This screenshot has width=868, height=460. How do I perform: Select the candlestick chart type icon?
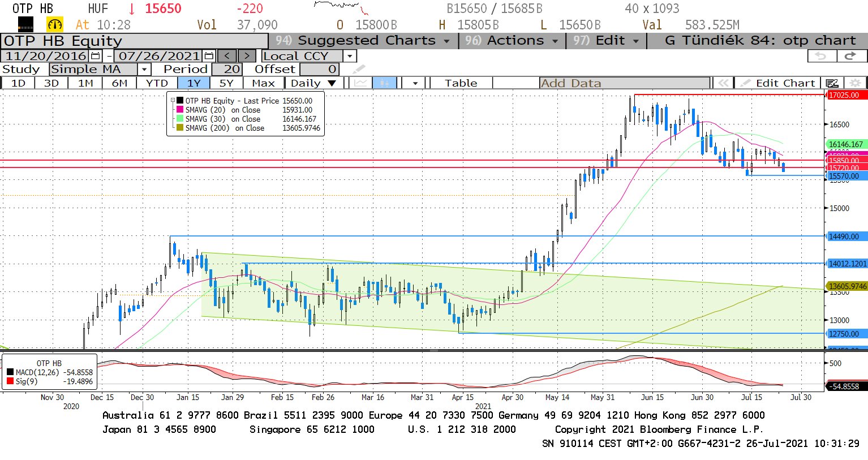[x=384, y=83]
